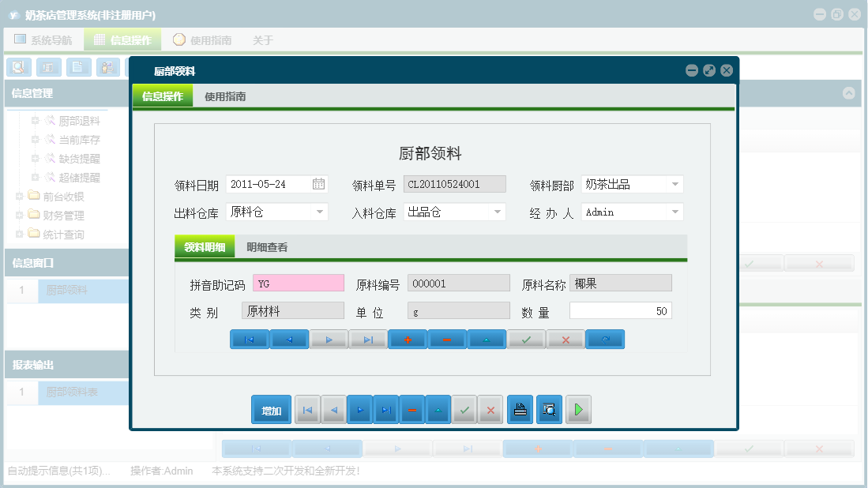Open the 系统导航 menu
Viewport: 868px width, 488px height.
point(47,38)
